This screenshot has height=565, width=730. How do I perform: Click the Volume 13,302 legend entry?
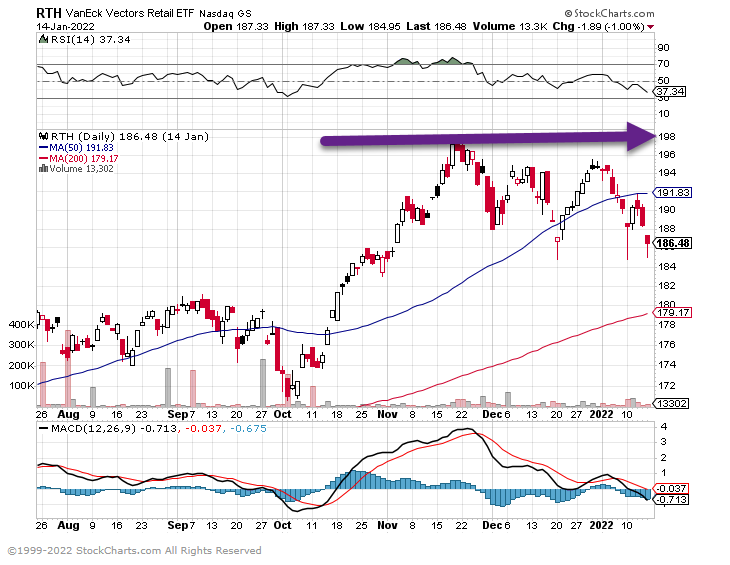click(x=81, y=168)
